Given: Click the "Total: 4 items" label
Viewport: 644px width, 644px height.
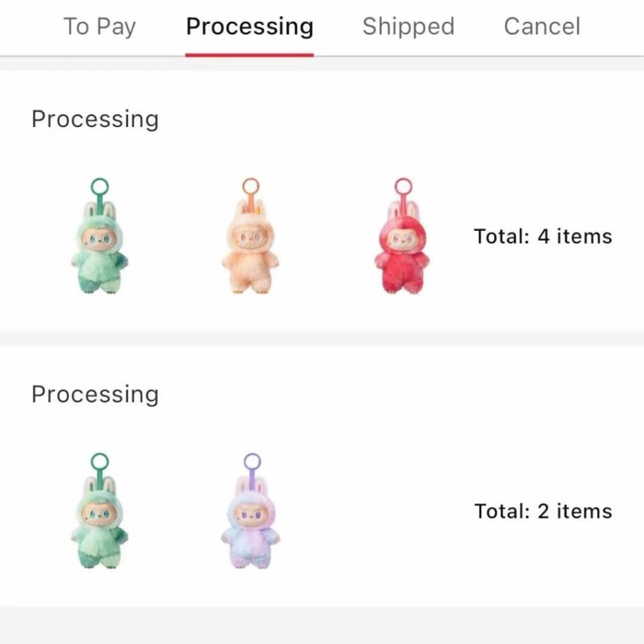Looking at the screenshot, I should (543, 236).
